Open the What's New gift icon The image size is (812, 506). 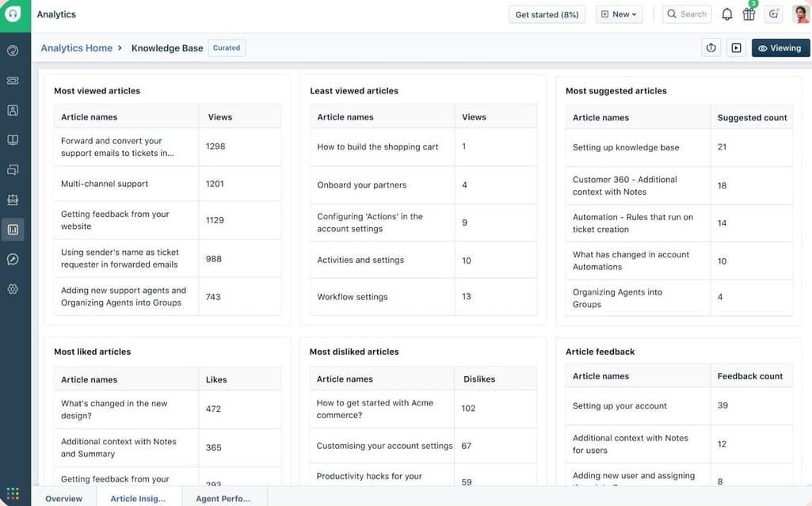[x=749, y=13]
